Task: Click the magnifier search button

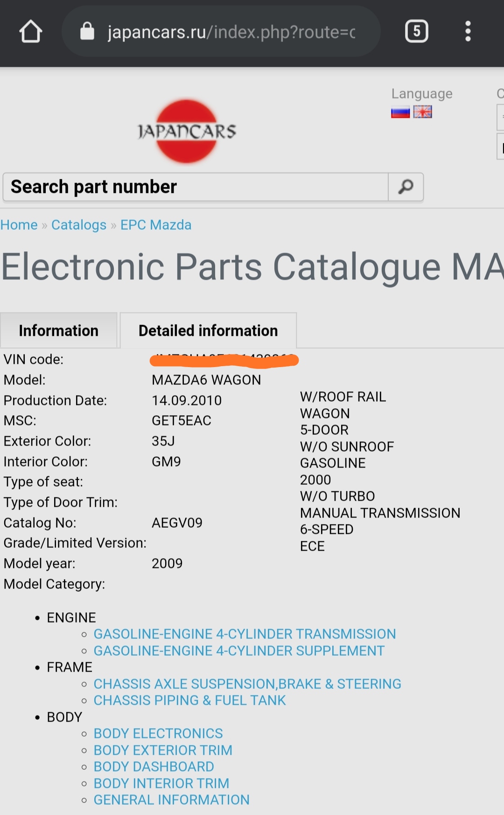Action: (406, 187)
